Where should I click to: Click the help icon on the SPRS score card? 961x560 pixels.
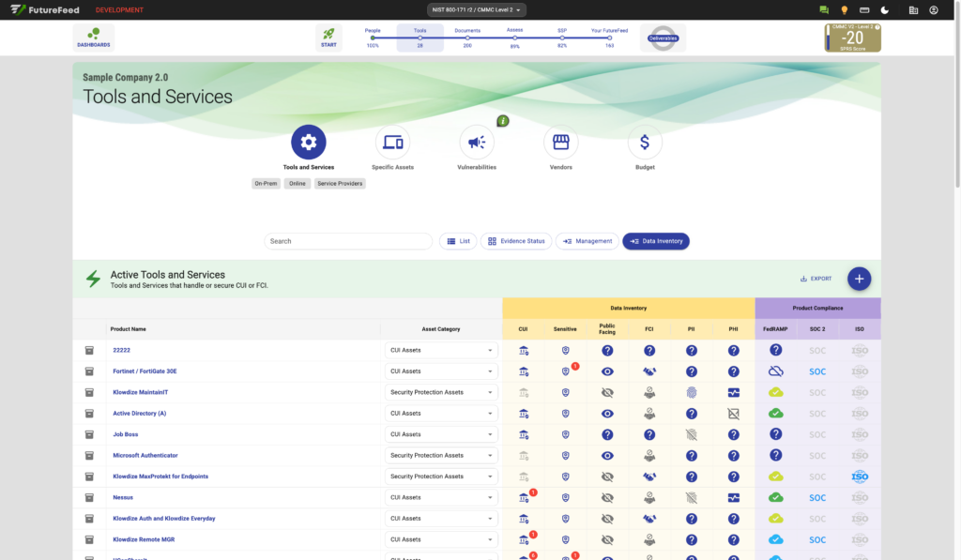coord(877,27)
